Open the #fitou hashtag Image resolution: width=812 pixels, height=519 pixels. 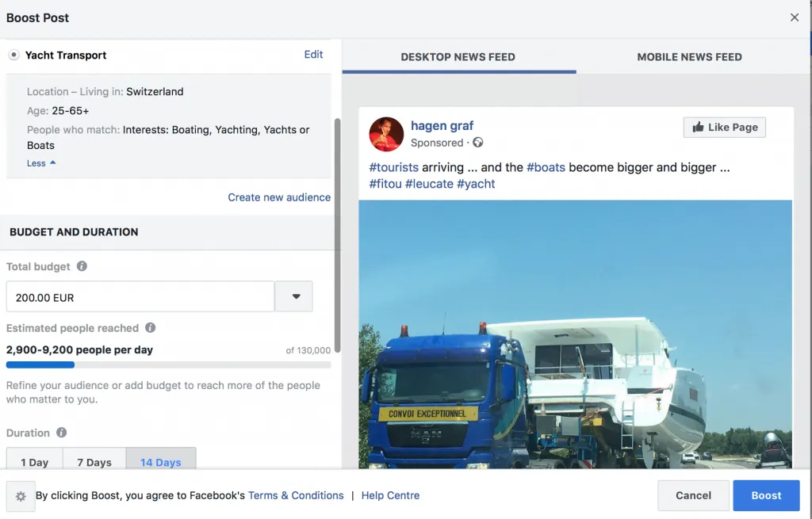pos(385,184)
